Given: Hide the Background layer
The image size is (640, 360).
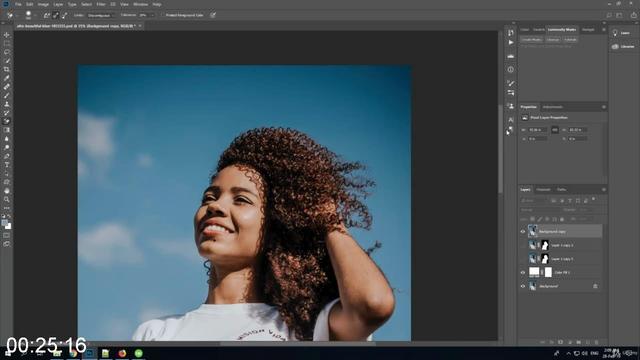Looking at the screenshot, I should click(523, 286).
